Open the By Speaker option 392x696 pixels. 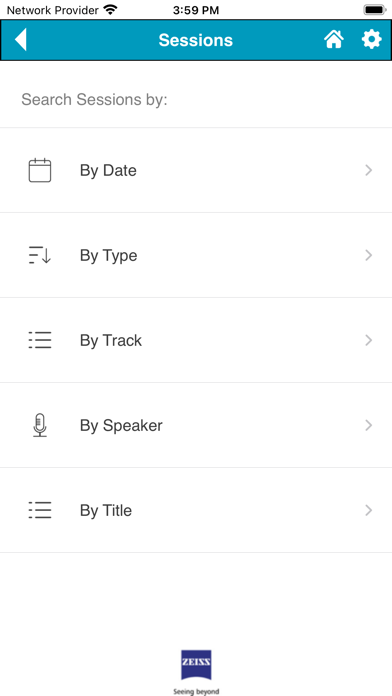[x=196, y=425]
